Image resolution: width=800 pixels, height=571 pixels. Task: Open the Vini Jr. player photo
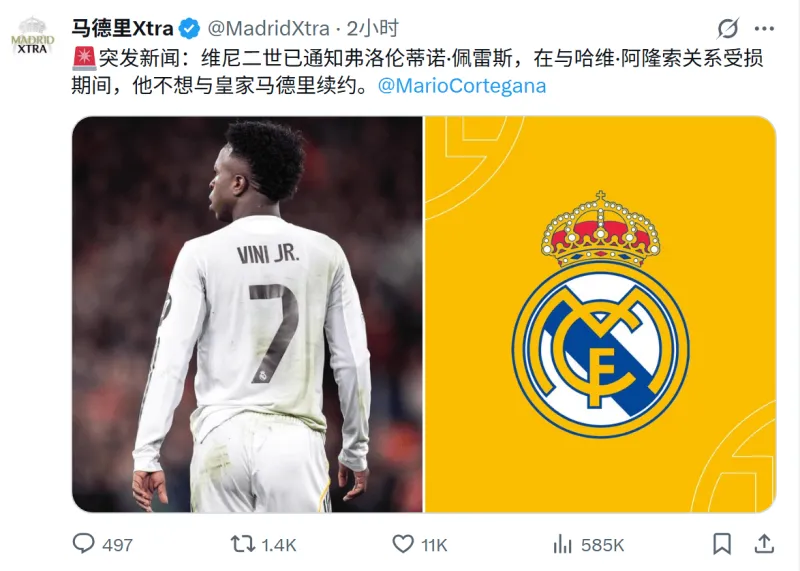247,314
